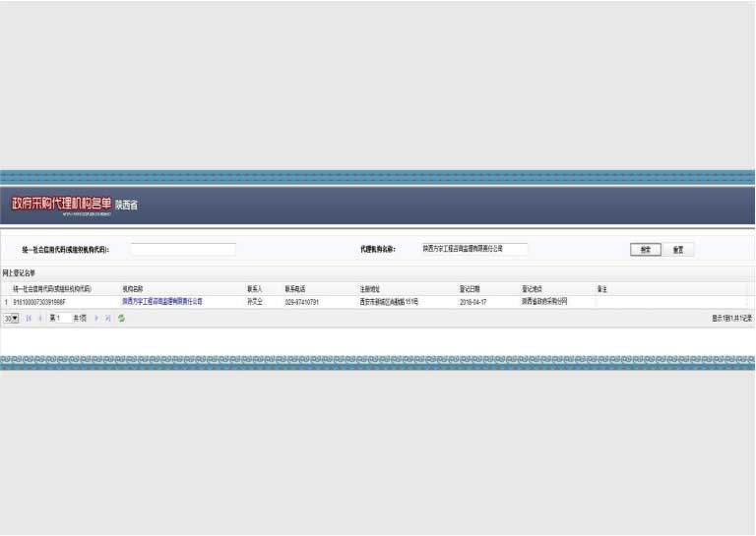The height and width of the screenshot is (536, 756).
Task: Go to the next page of results
Action: [x=96, y=319]
